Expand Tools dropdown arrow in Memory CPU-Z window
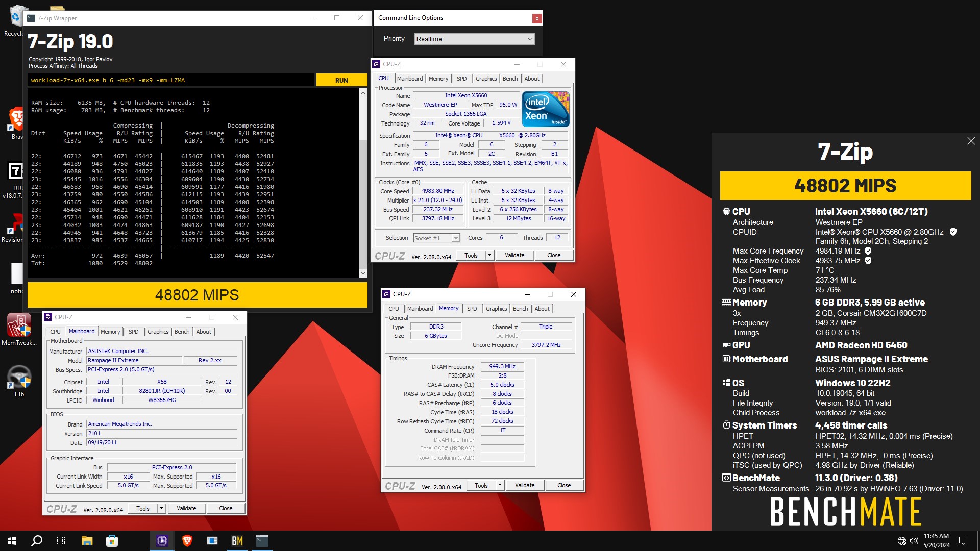 point(500,485)
